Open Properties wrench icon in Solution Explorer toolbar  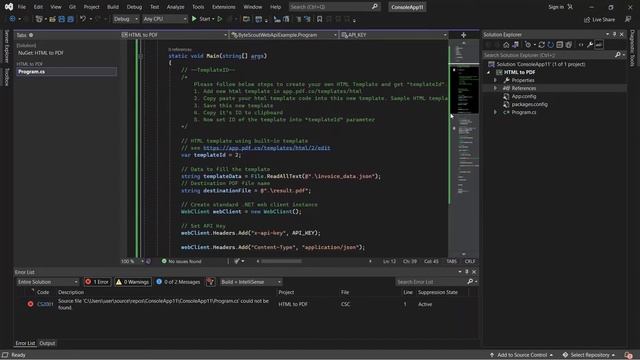tap(590, 45)
